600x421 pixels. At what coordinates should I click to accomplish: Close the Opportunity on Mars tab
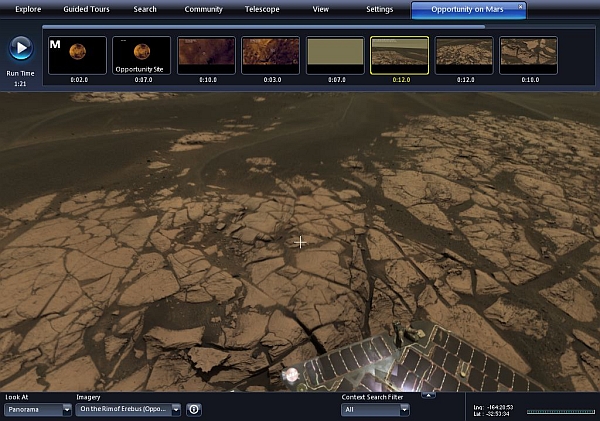point(520,7)
